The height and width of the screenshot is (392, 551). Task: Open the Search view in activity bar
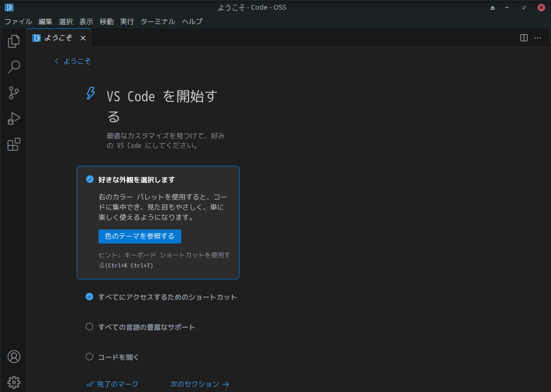[x=14, y=67]
